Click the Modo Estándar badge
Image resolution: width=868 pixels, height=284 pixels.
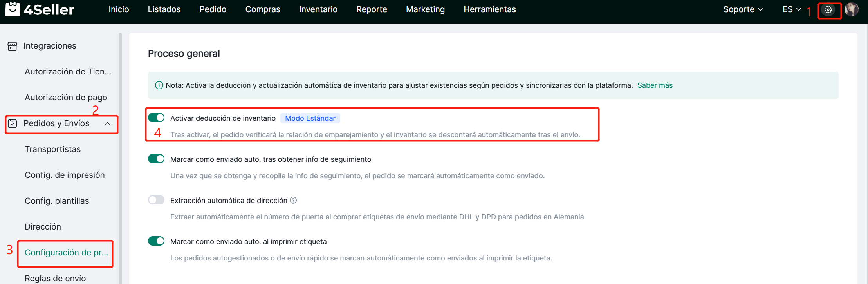pos(310,118)
